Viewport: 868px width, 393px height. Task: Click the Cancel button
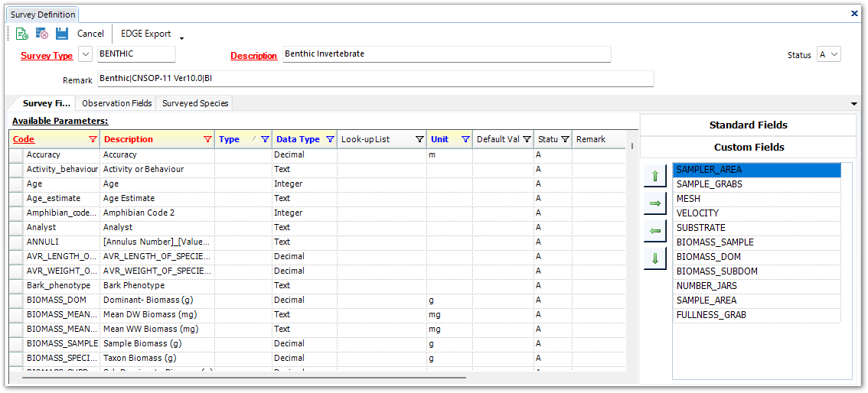[90, 34]
